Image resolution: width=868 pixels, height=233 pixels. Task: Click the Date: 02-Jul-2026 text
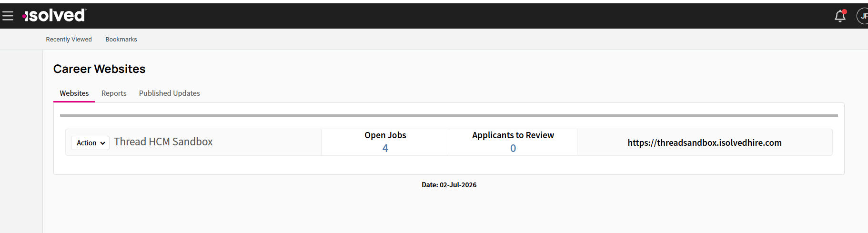449,185
